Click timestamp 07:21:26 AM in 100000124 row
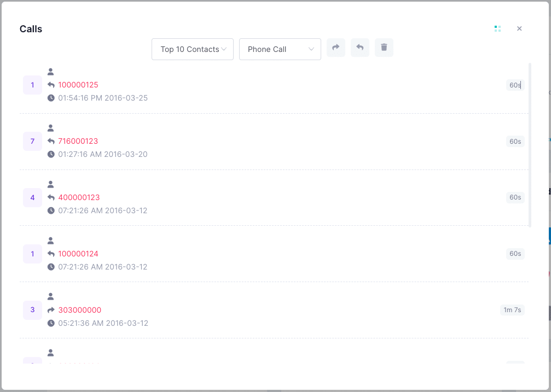The width and height of the screenshot is (551, 392). point(103,267)
